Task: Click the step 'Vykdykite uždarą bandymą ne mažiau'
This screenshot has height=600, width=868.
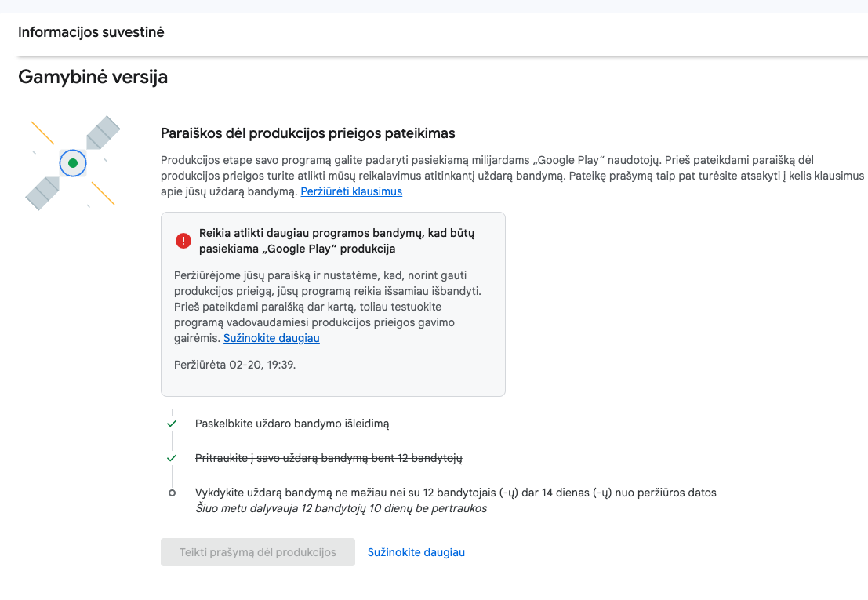Action: tap(455, 493)
